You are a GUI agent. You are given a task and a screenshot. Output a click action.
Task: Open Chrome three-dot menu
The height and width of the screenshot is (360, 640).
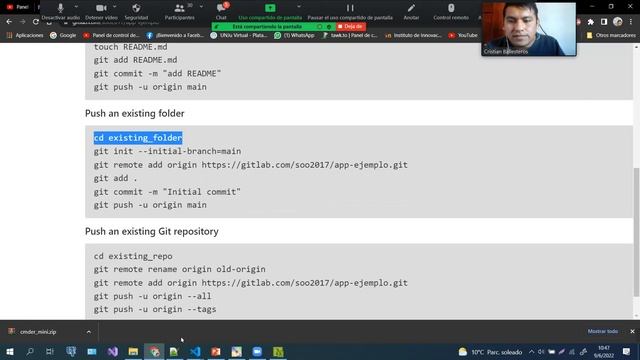click(x=631, y=22)
